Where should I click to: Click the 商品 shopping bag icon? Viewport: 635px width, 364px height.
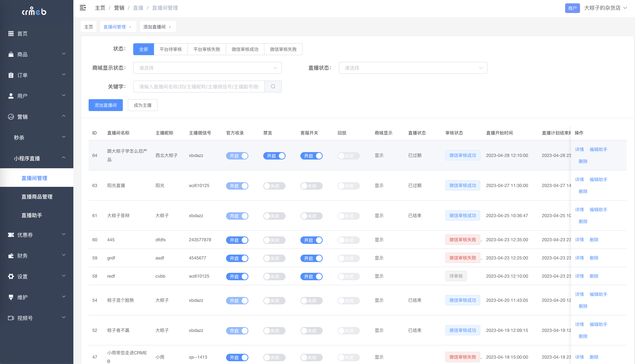point(11,54)
